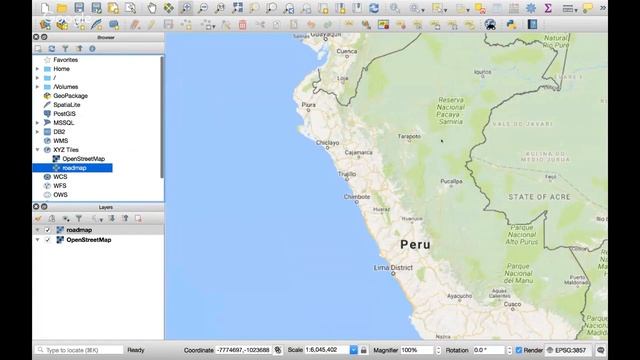Screen dimensions: 640x360
Task: Activate the Zoom Out magnifier tool
Action: [203, 8]
